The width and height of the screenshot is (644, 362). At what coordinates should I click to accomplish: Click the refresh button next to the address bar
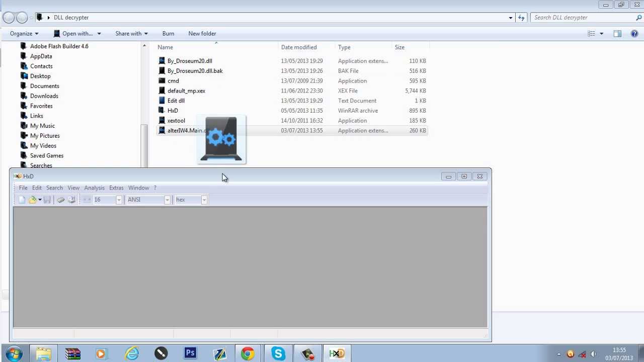click(x=521, y=18)
